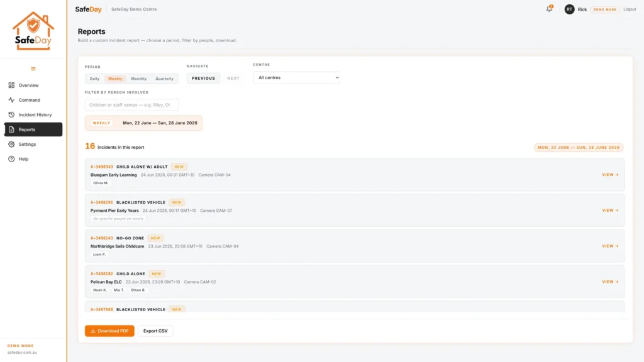The image size is (644, 362).
Task: Click the Pyrmont Pier Early Years centre name
Action: tap(114, 211)
